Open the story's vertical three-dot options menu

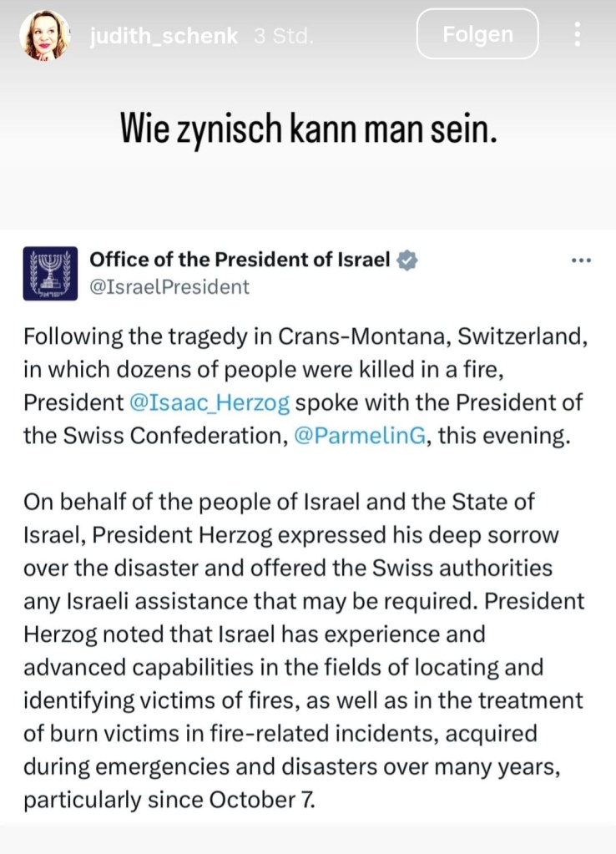(576, 35)
